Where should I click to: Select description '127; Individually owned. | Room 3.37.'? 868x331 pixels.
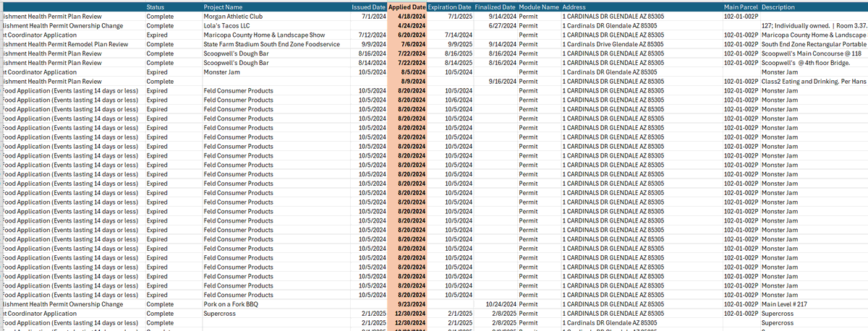coord(814,25)
